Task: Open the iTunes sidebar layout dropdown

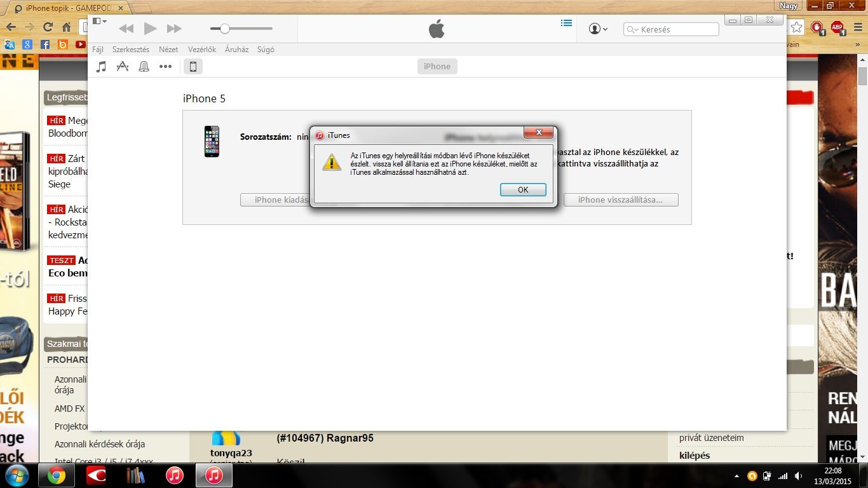Action: pos(99,21)
